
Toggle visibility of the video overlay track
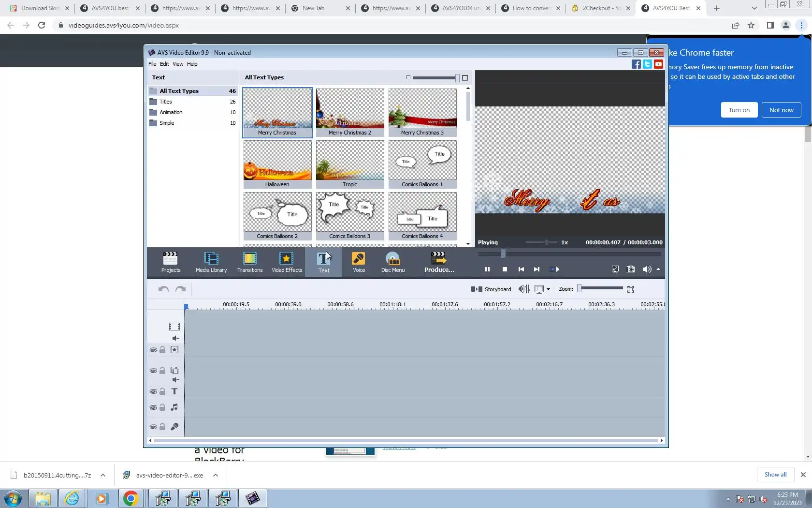point(153,371)
